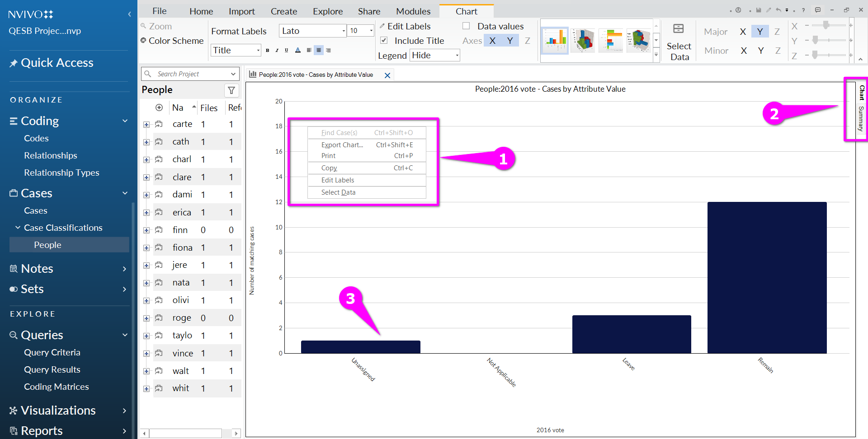Click the Bold formatting icon
Image resolution: width=868 pixels, height=439 pixels.
point(267,50)
